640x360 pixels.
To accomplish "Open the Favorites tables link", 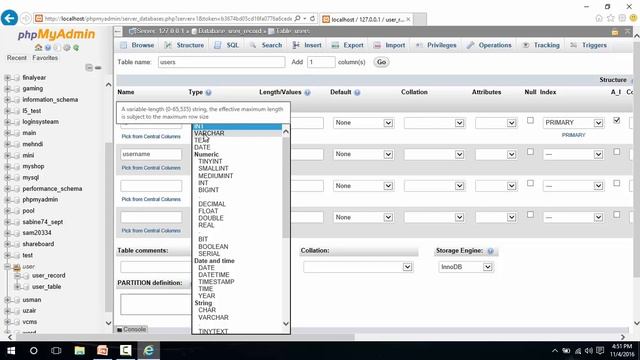I will 45,58.
